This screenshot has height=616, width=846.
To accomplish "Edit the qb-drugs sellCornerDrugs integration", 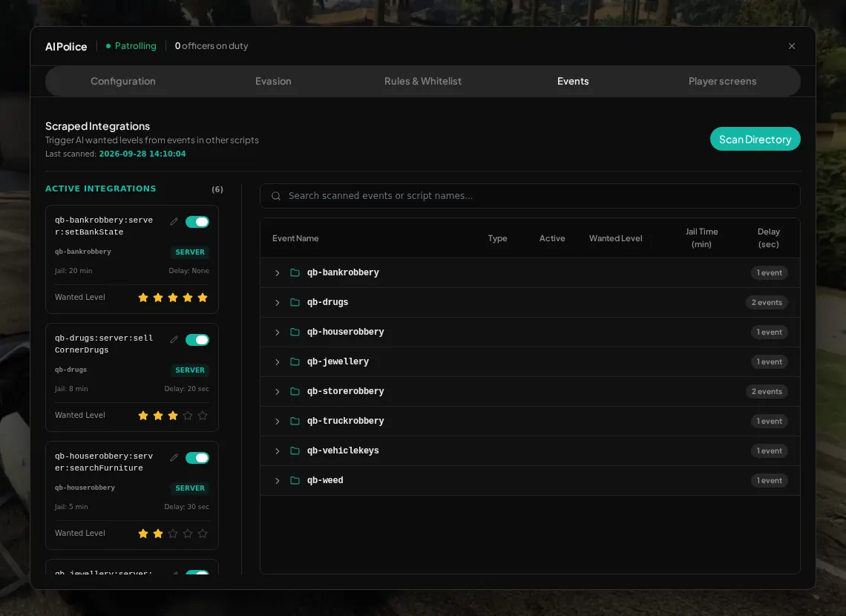I will tap(174, 340).
